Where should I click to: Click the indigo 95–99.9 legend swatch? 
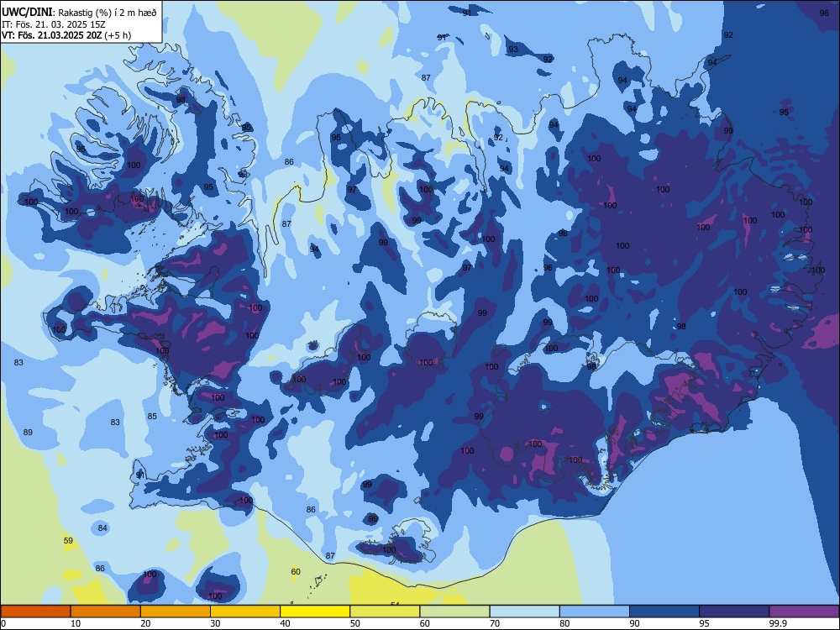click(x=734, y=612)
